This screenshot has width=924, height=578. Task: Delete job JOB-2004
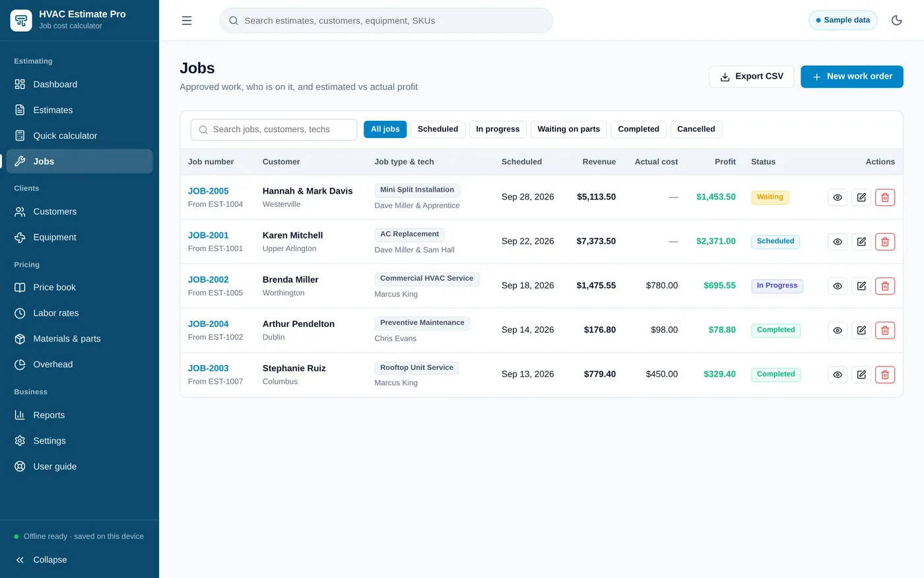(x=885, y=330)
